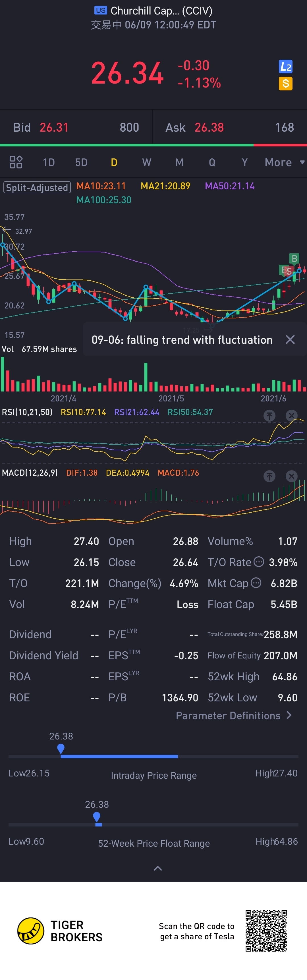Open Parameter Definitions

(234, 716)
